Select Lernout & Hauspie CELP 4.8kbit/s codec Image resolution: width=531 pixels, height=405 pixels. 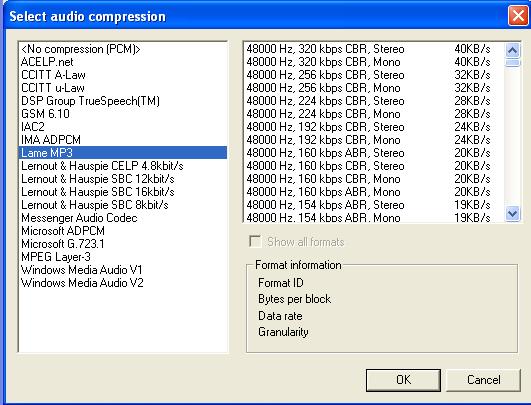click(x=123, y=166)
